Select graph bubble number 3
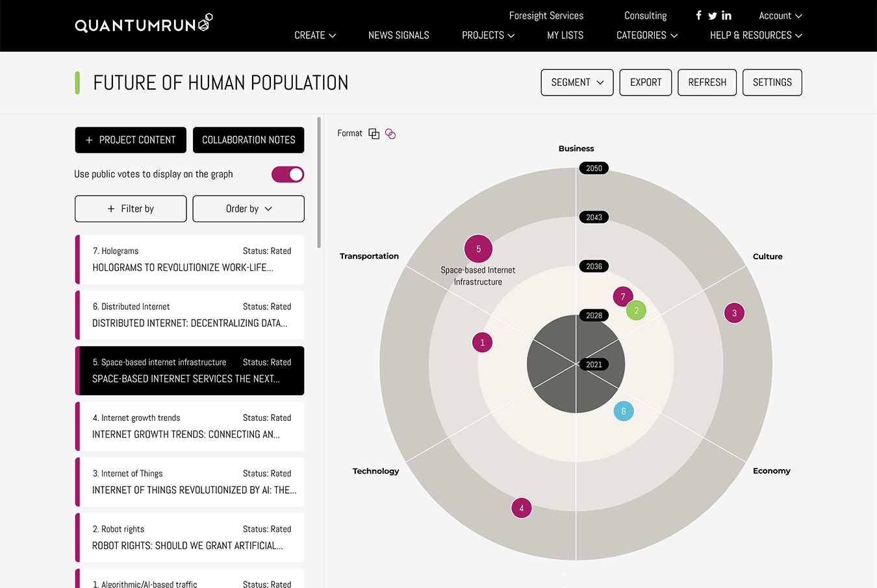 click(x=734, y=313)
